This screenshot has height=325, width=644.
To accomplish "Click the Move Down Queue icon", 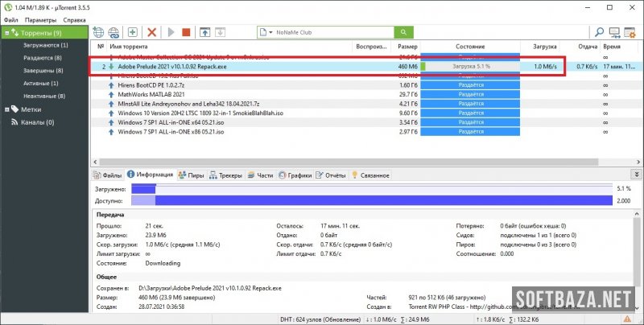I will pos(221,32).
